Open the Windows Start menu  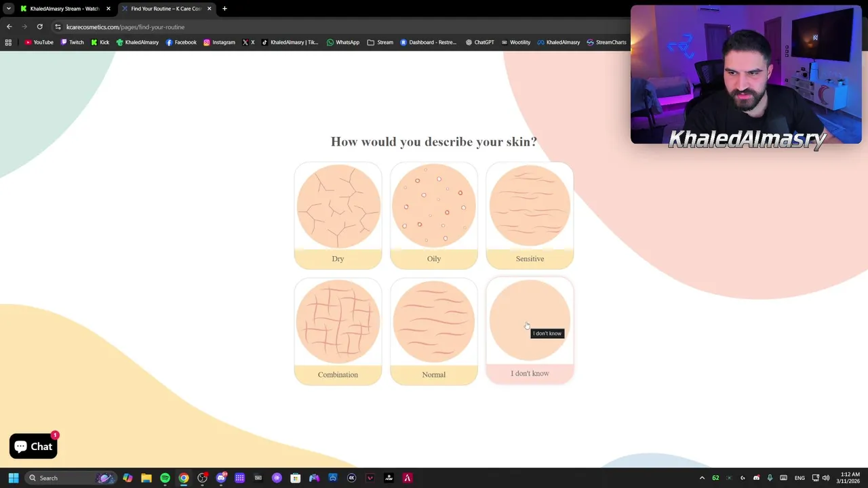13,478
